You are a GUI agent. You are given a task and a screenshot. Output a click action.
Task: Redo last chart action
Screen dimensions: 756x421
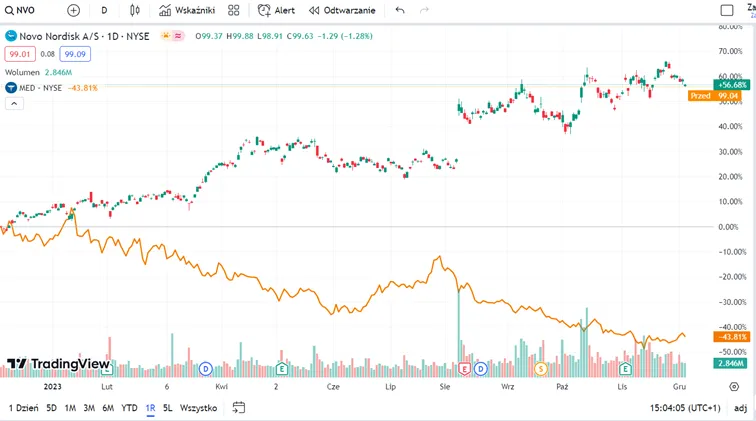point(424,10)
